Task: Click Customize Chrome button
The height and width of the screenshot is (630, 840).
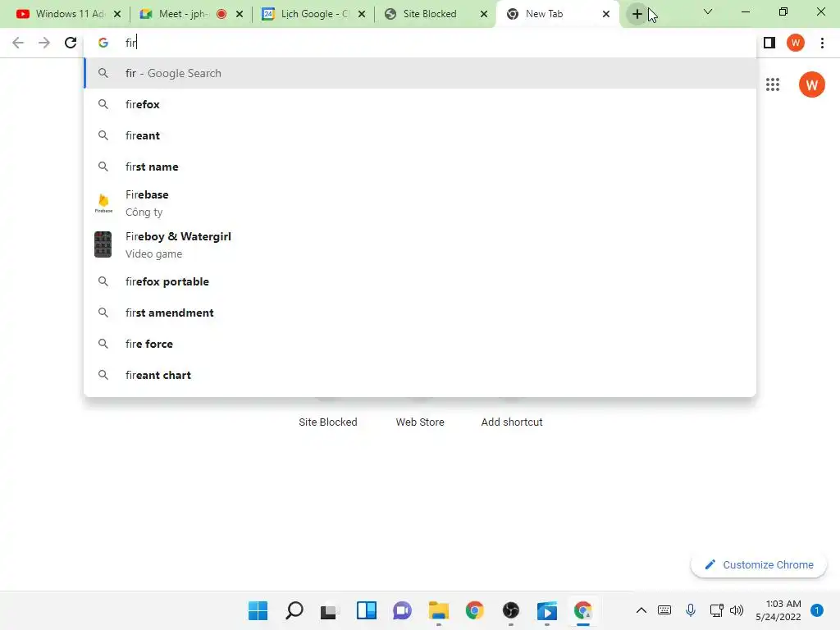Action: [759, 564]
